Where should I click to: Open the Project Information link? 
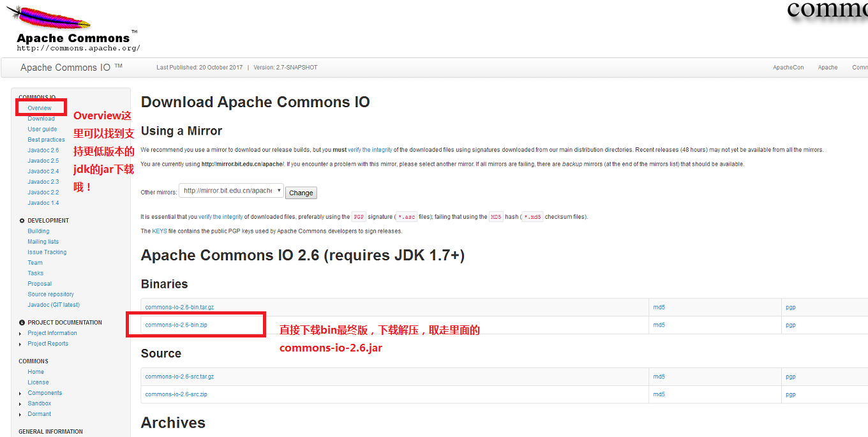pos(52,334)
